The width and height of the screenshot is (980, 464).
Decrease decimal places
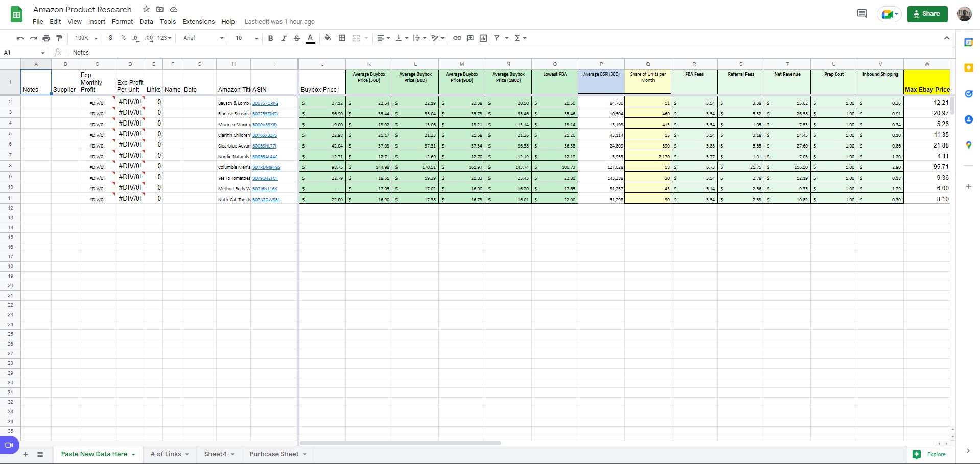tap(135, 38)
